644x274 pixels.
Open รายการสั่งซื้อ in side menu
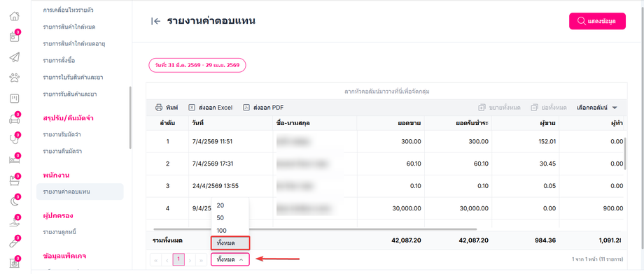[x=59, y=60]
